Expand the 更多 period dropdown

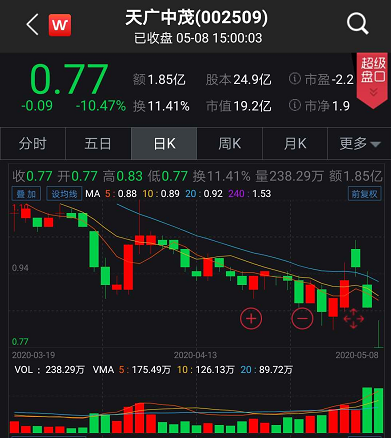(x=359, y=144)
